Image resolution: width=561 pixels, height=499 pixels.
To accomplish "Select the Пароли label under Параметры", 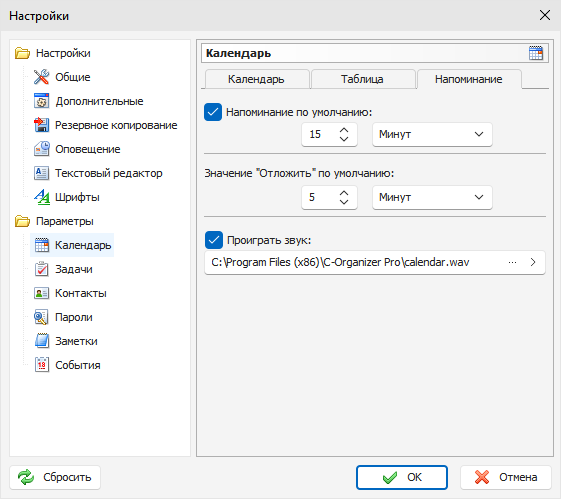I will (x=74, y=317).
